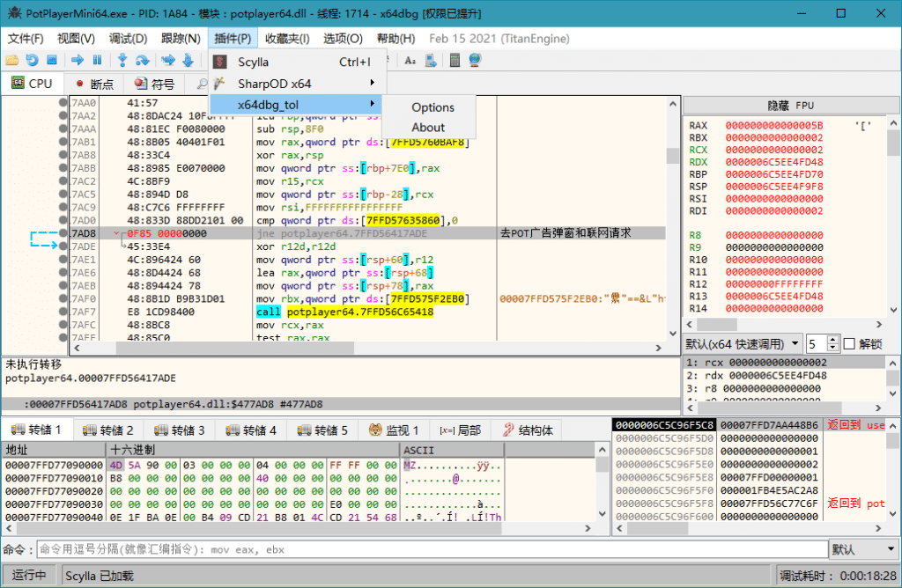This screenshot has width=902, height=588.
Task: Click the run arrow toolbar icon
Action: point(77,60)
